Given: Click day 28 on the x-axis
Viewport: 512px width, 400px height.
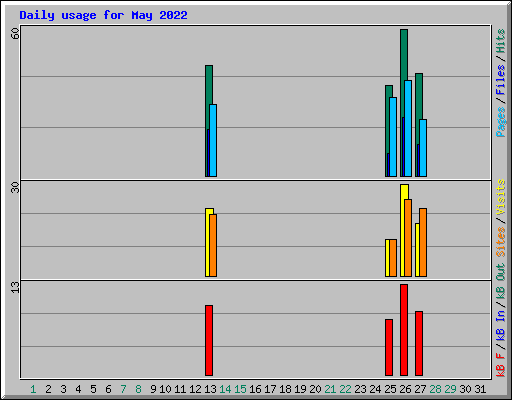Looking at the screenshot, I should (x=435, y=389).
